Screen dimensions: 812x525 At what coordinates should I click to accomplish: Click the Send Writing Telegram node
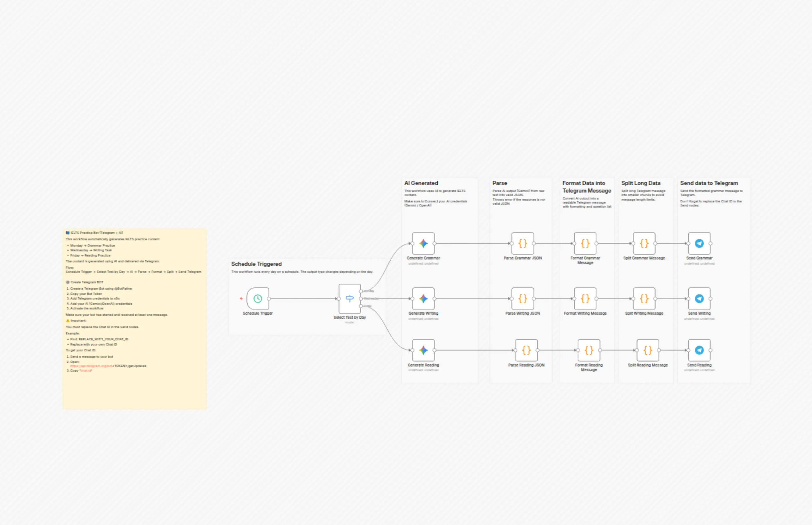coord(699,299)
